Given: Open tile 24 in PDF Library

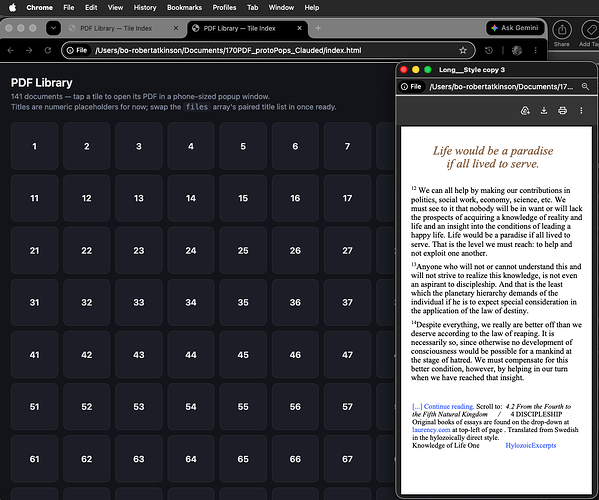Looking at the screenshot, I should 191,250.
